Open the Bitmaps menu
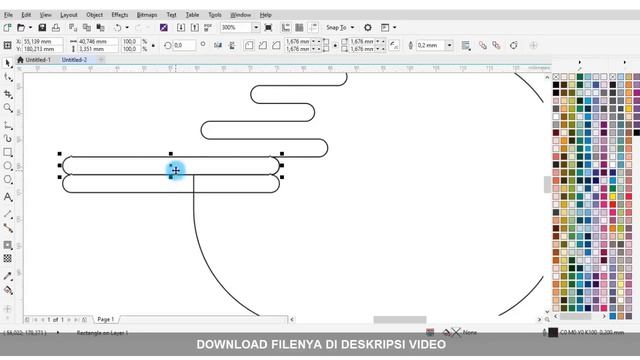This screenshot has width=640, height=360. coord(147,15)
